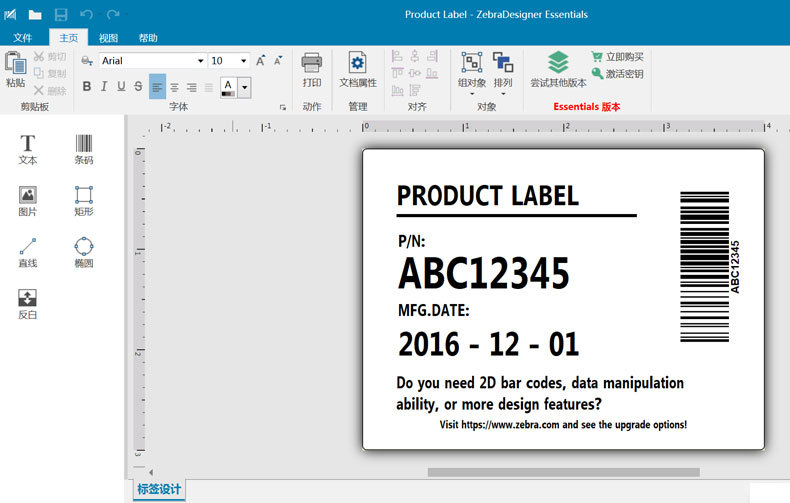Expand the Arrange (排列) dropdown
The height and width of the screenshot is (503, 790).
point(503,94)
